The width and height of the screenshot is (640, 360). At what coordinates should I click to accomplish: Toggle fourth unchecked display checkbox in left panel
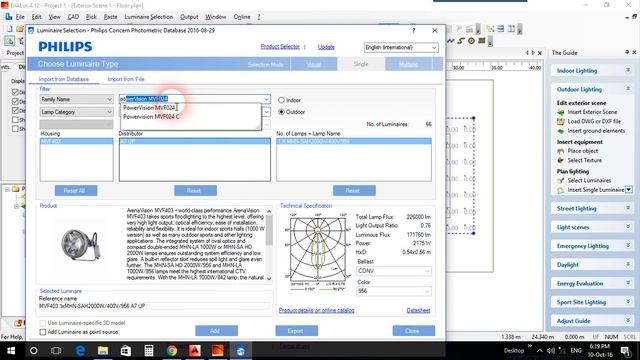click(x=15, y=120)
